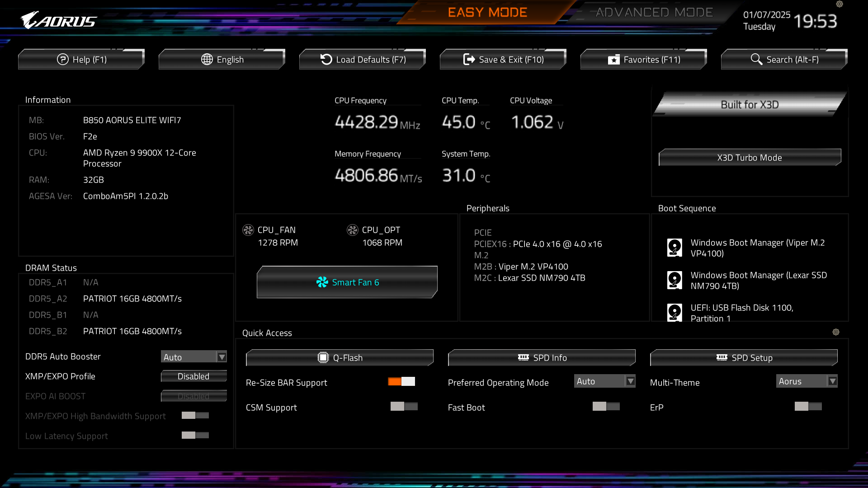Click the USB Flash Disk boot drive icon
The height and width of the screenshot is (488, 868).
point(675,312)
